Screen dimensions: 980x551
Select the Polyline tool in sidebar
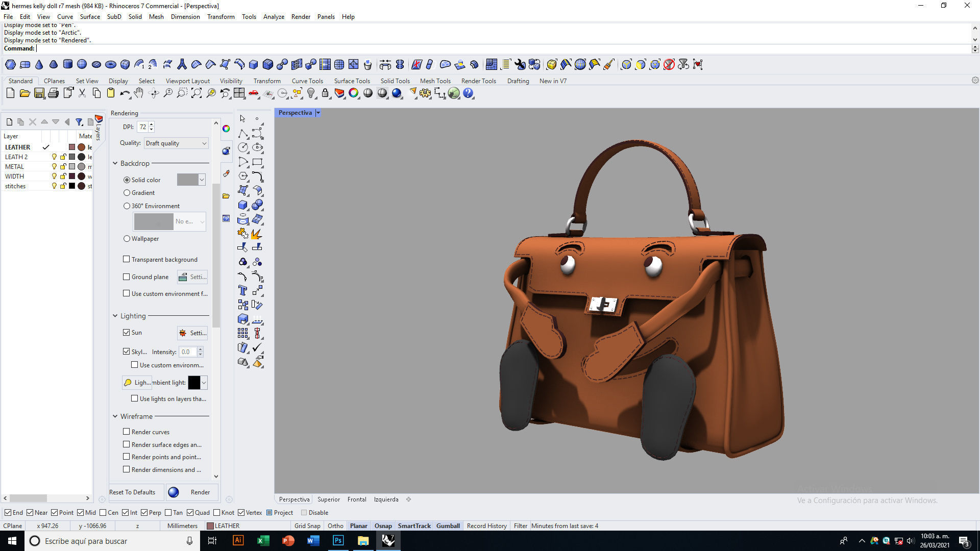coord(243,134)
